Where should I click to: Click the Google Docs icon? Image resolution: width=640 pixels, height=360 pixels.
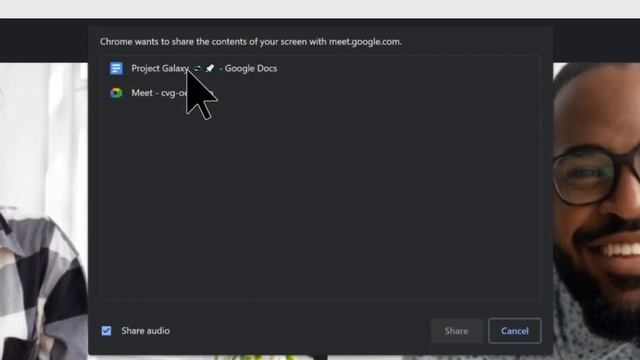point(116,68)
